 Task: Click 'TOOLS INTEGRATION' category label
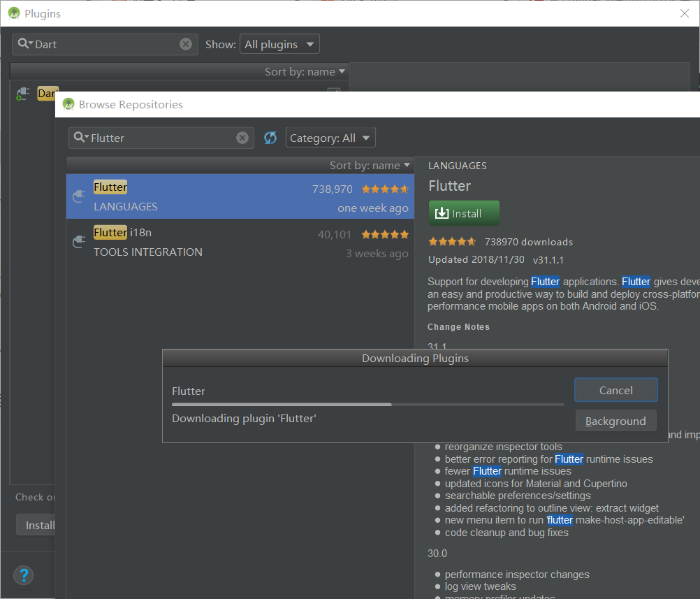point(148,252)
